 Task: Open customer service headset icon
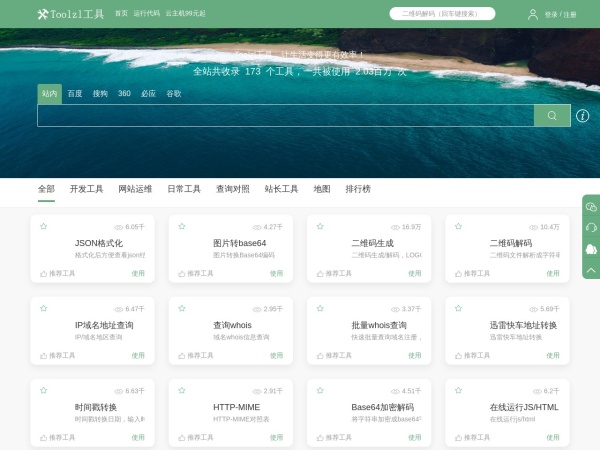point(591,227)
